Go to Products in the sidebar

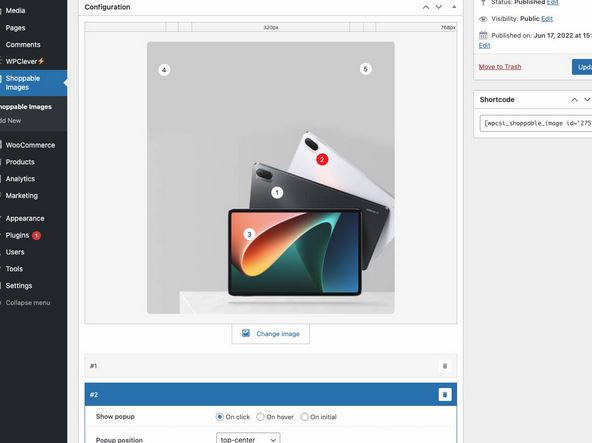click(x=20, y=162)
